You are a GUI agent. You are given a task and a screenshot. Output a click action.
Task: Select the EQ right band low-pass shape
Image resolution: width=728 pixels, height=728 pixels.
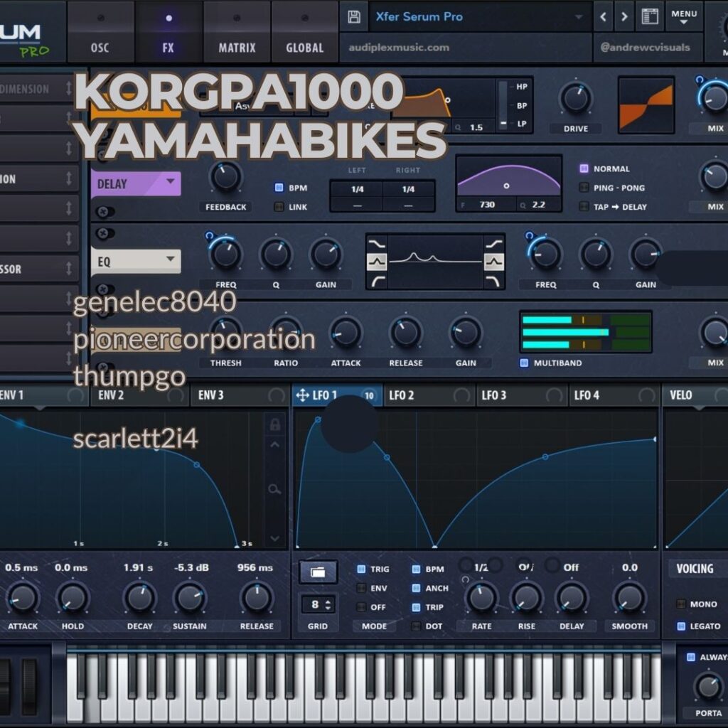(x=493, y=281)
